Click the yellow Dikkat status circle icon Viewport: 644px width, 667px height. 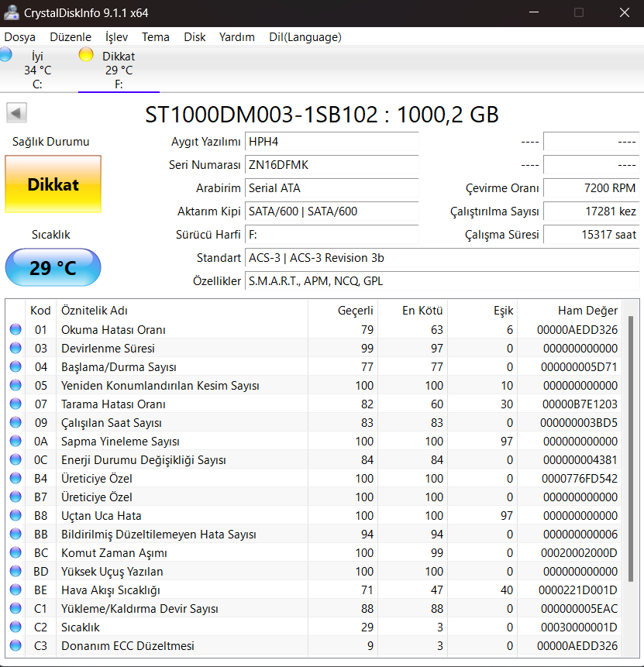[86, 54]
